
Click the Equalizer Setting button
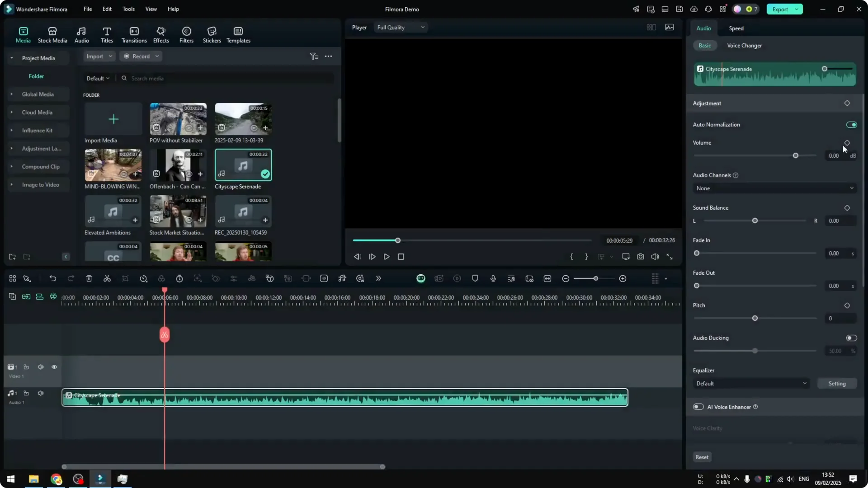[x=837, y=383]
